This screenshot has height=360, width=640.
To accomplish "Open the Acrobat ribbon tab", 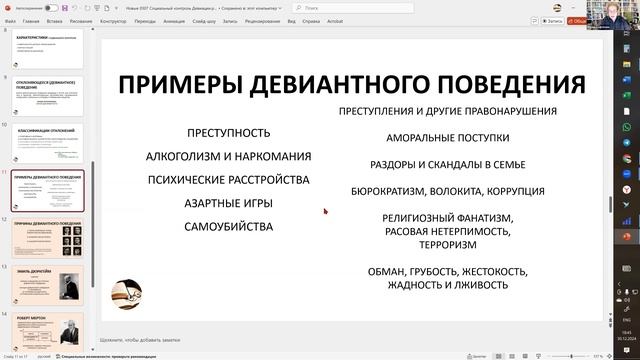I will (335, 21).
